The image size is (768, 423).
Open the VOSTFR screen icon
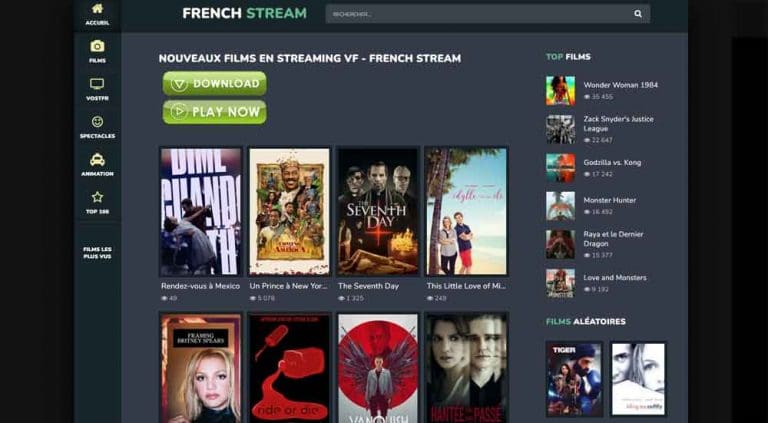[97, 84]
